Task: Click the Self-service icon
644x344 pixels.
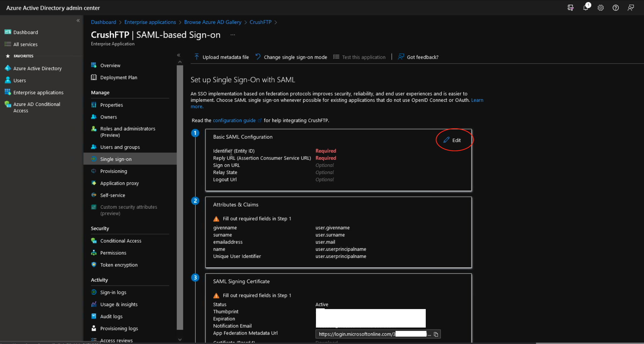Action: (94, 195)
